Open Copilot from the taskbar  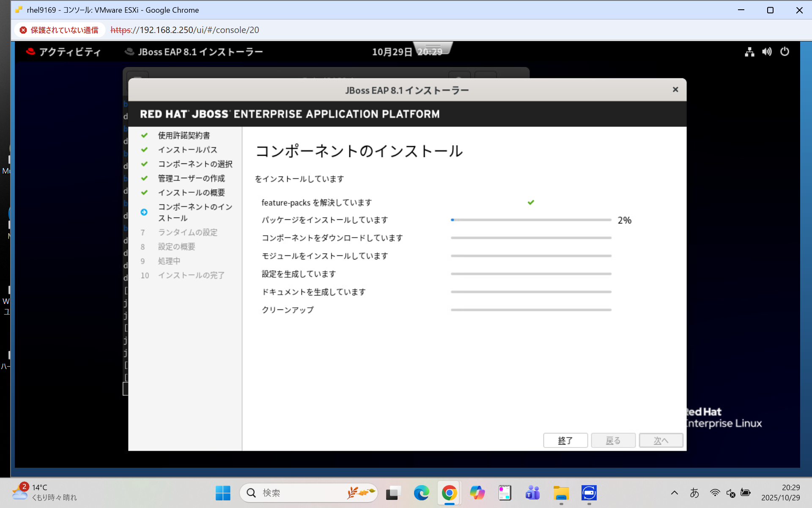point(477,493)
